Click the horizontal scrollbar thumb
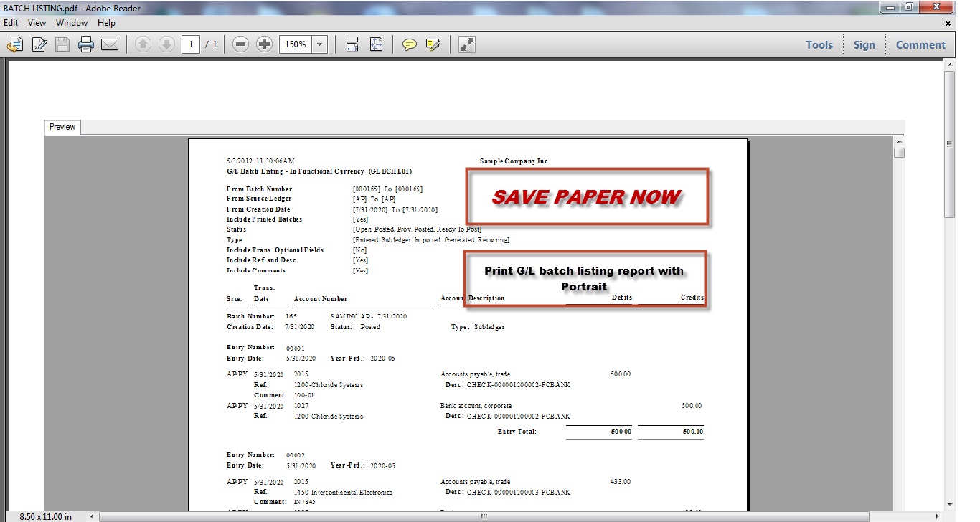 coord(484,516)
